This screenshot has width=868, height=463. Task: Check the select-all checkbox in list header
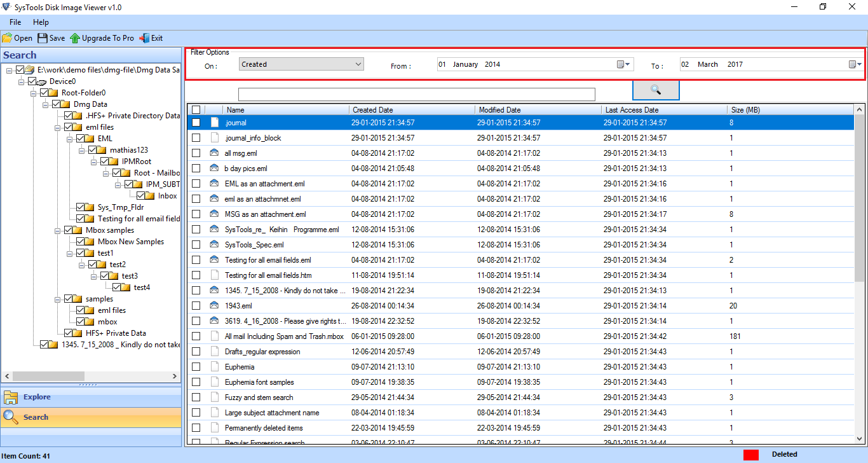tap(196, 109)
